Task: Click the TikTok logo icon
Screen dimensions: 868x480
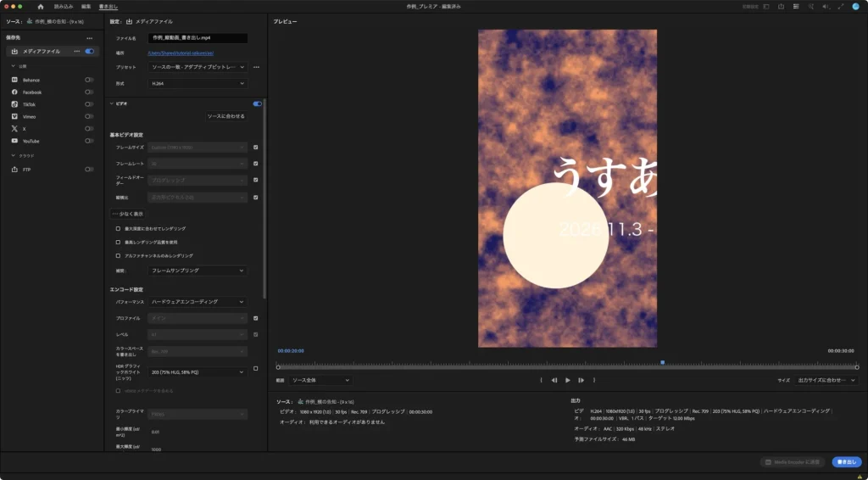Action: [x=14, y=104]
